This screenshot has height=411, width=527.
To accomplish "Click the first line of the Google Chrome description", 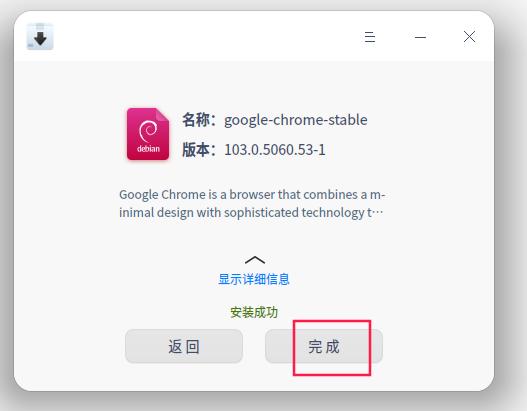I will pos(252,195).
